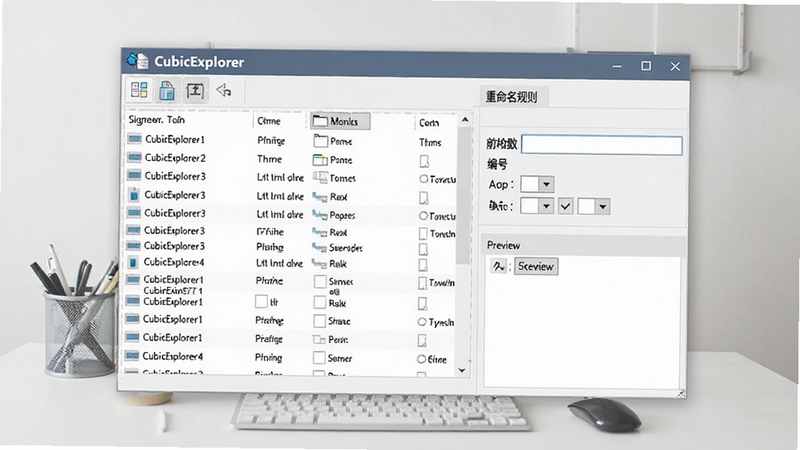Click the "CubirExin577 1" text
The height and width of the screenshot is (450, 800).
(x=172, y=290)
